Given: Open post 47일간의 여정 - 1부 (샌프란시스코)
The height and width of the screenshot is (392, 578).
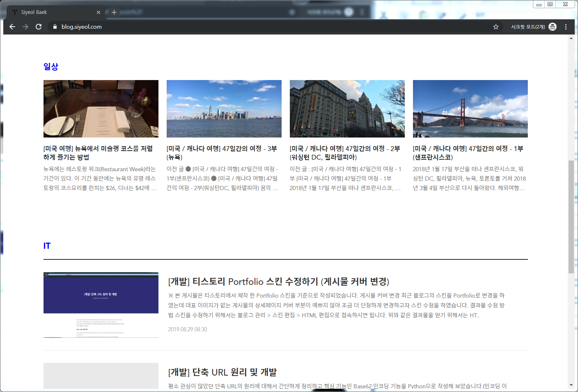Looking at the screenshot, I should coord(468,153).
